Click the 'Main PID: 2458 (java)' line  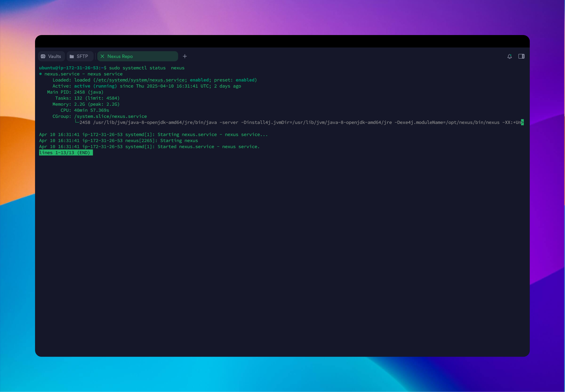coord(75,92)
